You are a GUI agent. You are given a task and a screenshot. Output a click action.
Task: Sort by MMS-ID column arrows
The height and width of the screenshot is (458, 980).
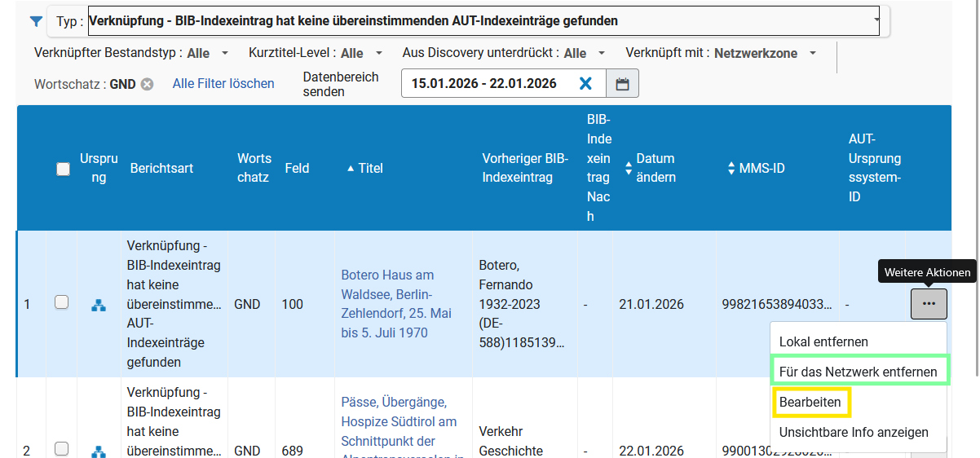[732, 169]
